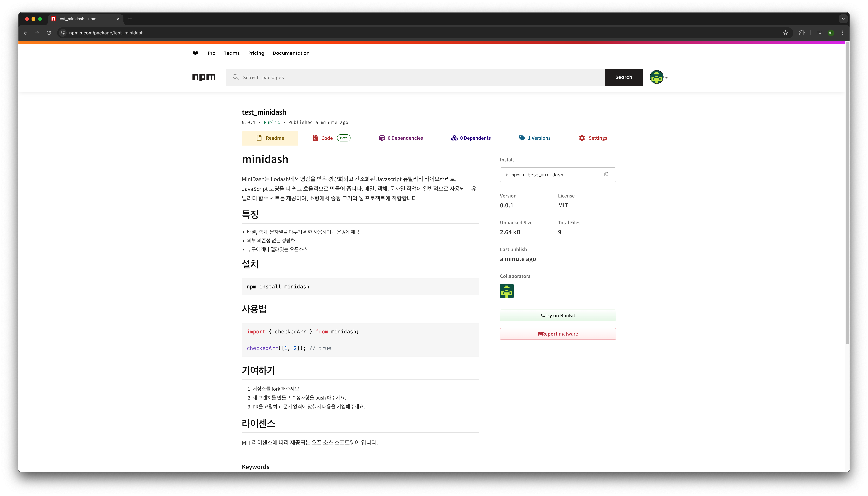Click the Chrome profile avatar
This screenshot has width=868, height=496.
[831, 33]
